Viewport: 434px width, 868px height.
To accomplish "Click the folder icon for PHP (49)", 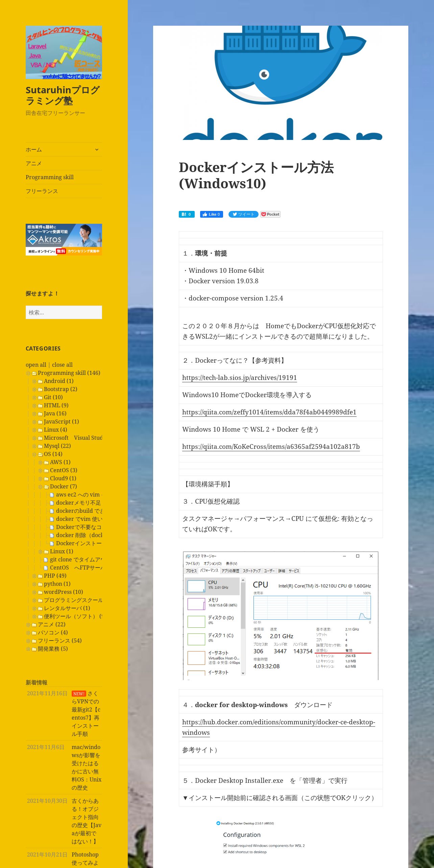I will (40, 576).
